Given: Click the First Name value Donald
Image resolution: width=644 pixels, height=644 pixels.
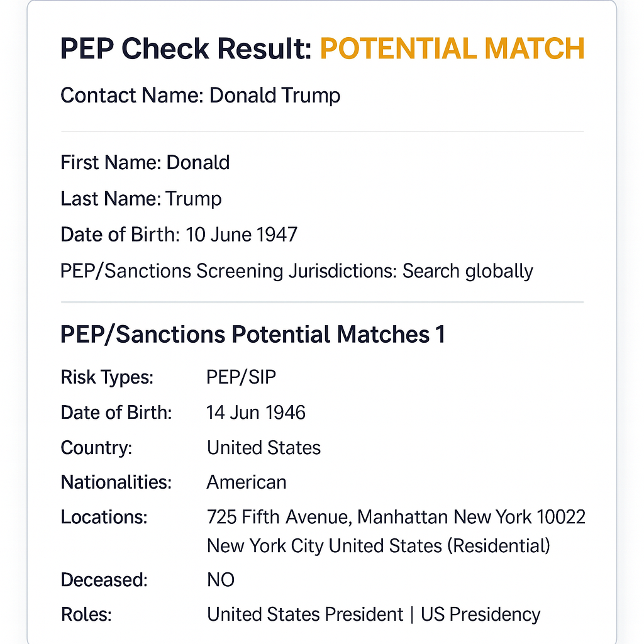Looking at the screenshot, I should 197,162.
